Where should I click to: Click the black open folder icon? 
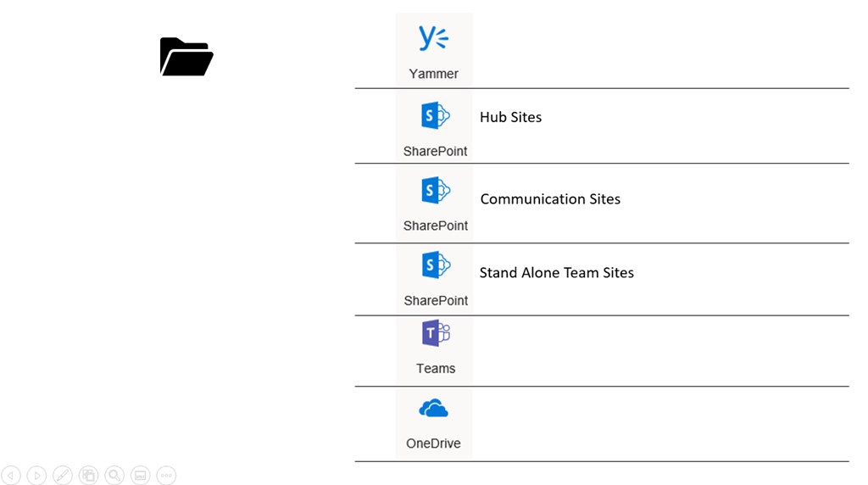pyautogui.click(x=186, y=57)
